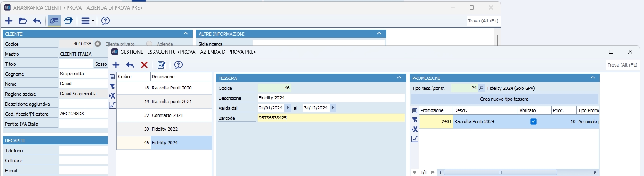Clear filter with X icon beside the tessera list
This screenshot has height=176, width=644.
(112, 96)
